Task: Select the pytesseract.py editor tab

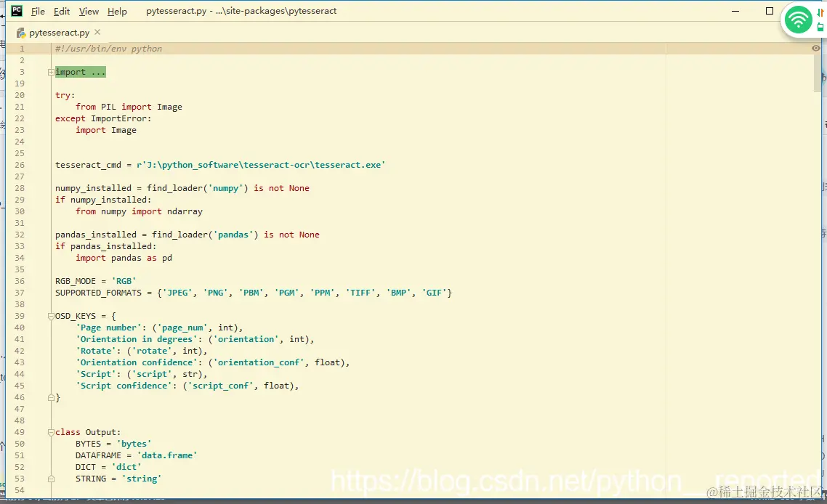Action: tap(59, 33)
